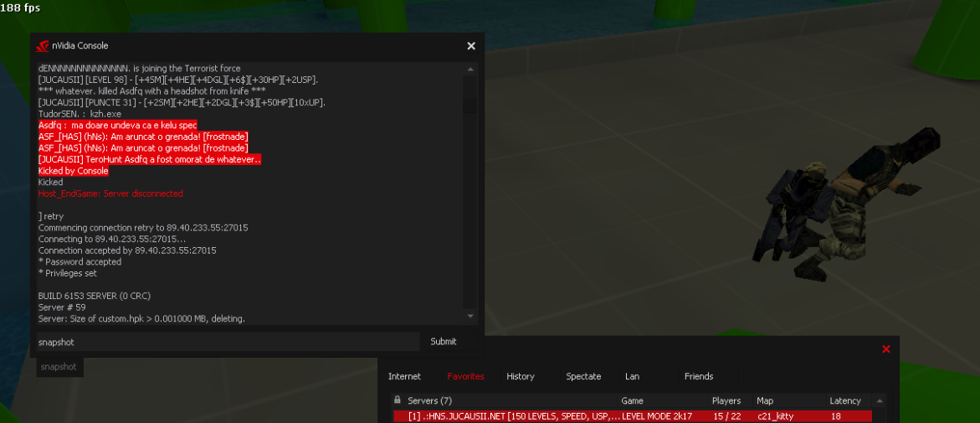Click the '] retry' console line

pyautogui.click(x=50, y=216)
